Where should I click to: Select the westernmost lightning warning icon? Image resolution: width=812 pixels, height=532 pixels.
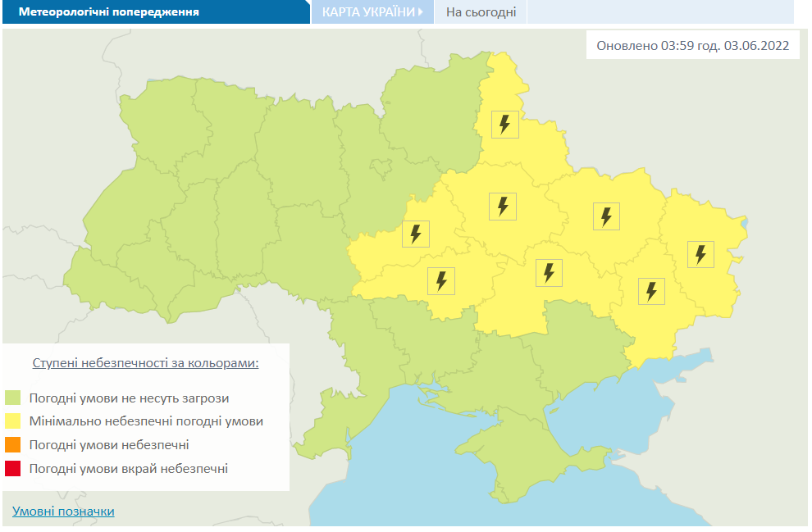pyautogui.click(x=415, y=234)
